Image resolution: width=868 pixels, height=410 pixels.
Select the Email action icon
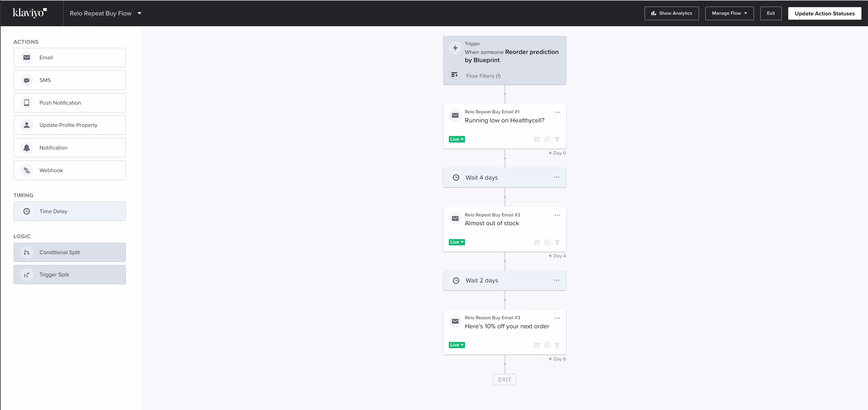tap(27, 58)
